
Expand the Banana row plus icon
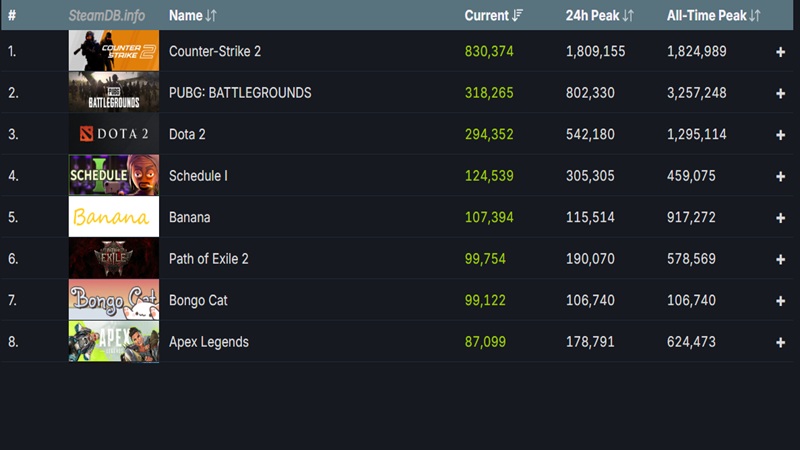coord(780,218)
